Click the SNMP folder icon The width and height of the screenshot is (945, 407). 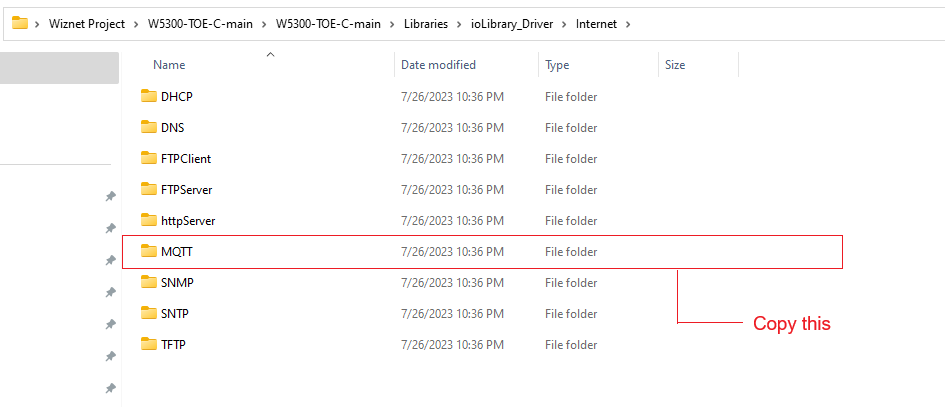pyautogui.click(x=148, y=282)
